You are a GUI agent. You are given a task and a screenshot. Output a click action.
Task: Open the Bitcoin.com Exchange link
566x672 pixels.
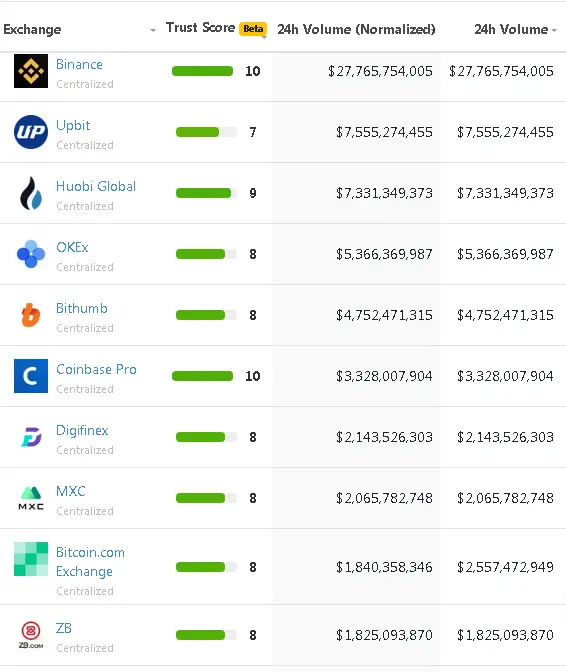pyautogui.click(x=90, y=562)
